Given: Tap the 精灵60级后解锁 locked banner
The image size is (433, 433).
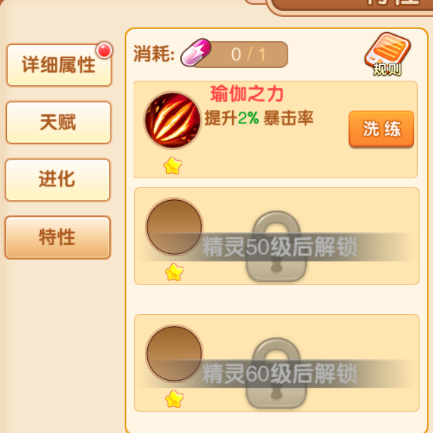Looking at the screenshot, I should [x=279, y=374].
